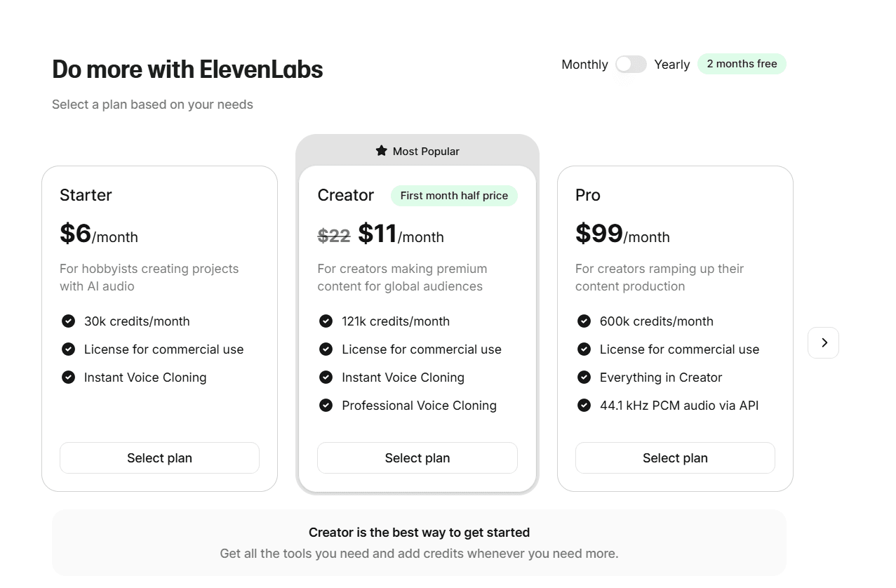Screen dimensions: 896x588
Task: Click the 2 months free badge
Action: [742, 64]
